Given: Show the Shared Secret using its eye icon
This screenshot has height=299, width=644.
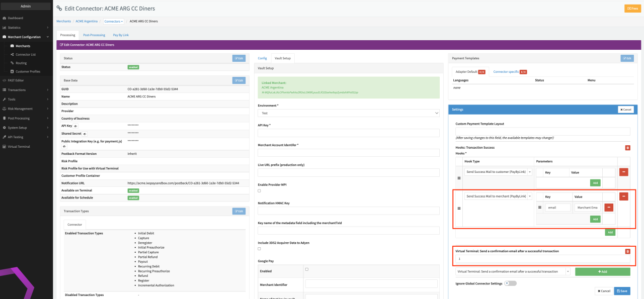Looking at the screenshot, I should pos(85,134).
